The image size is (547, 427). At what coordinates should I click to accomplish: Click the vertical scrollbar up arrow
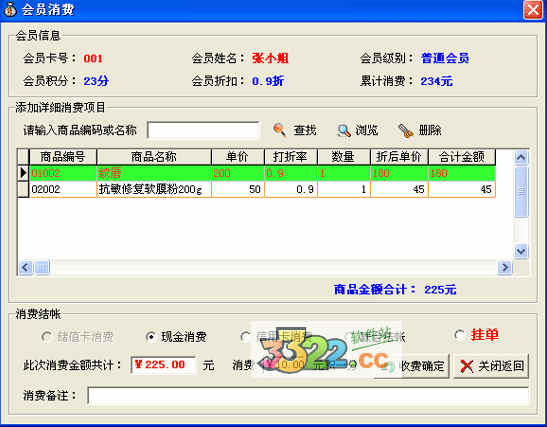(x=521, y=157)
